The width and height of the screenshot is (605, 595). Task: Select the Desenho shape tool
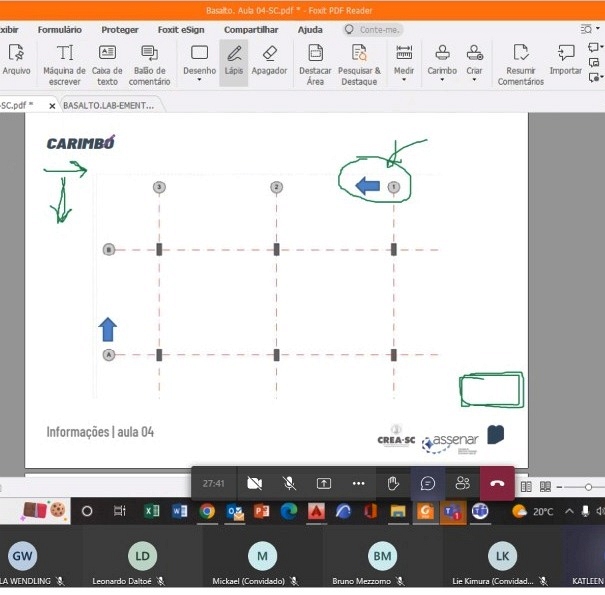click(199, 59)
